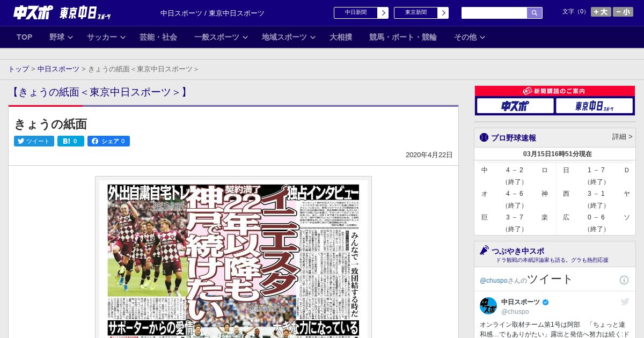Open the 詳細 > baseball scores link
This screenshot has width=644, height=338.
(x=622, y=137)
